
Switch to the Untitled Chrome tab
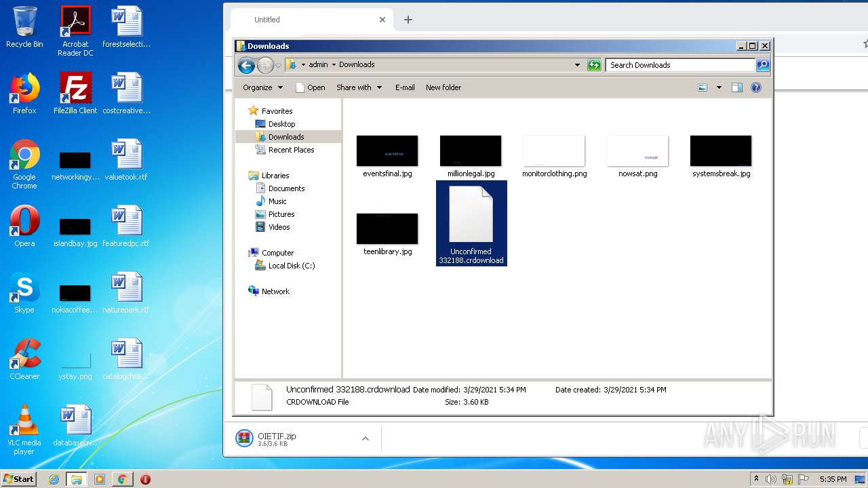click(311, 20)
